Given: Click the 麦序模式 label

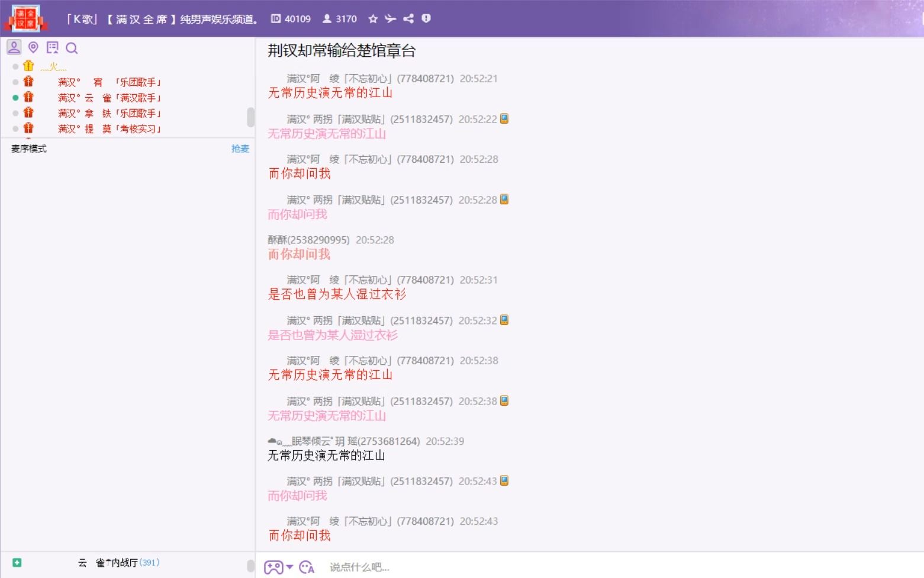Looking at the screenshot, I should tap(29, 149).
